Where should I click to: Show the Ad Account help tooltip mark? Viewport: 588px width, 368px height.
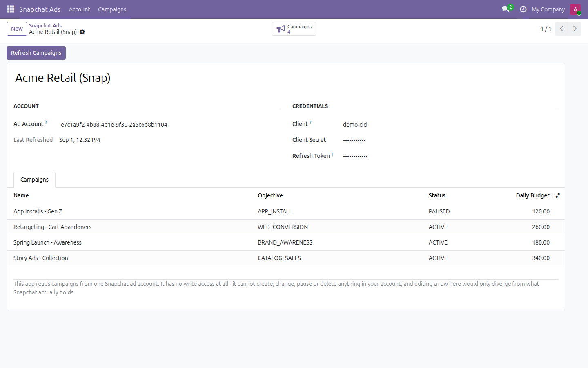tap(46, 122)
